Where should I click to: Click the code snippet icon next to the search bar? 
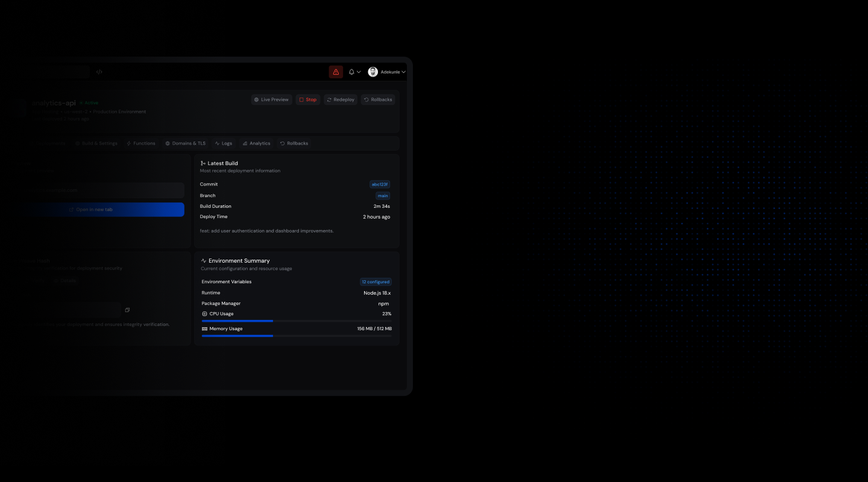click(99, 72)
